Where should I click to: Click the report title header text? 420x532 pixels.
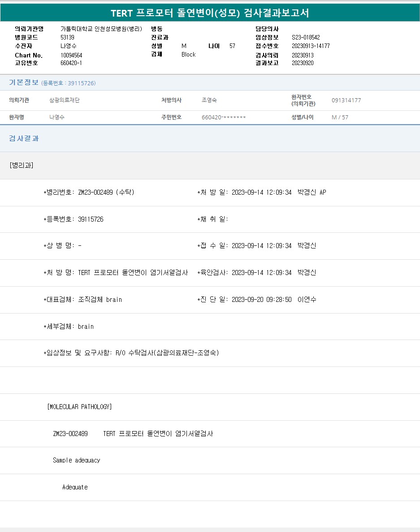[x=210, y=13]
